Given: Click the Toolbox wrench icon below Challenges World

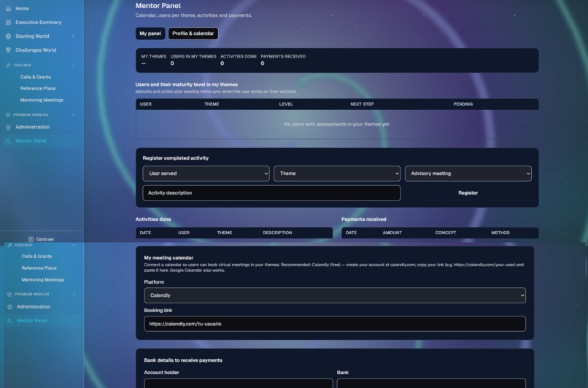Looking at the screenshot, I should (x=8, y=65).
